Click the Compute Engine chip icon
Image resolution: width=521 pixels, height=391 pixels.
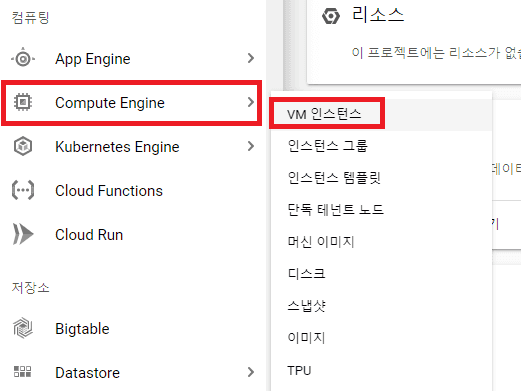(x=23, y=102)
